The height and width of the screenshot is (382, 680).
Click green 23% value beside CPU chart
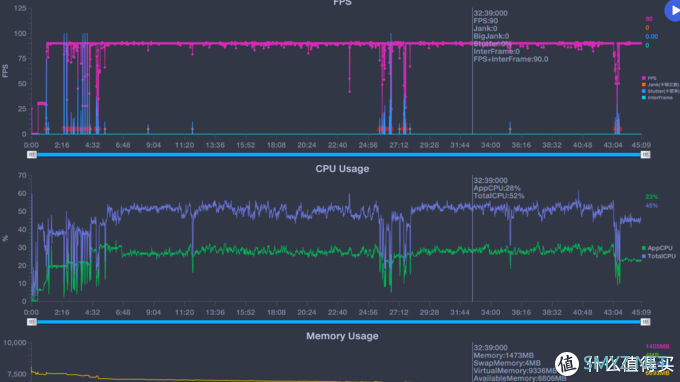(651, 197)
